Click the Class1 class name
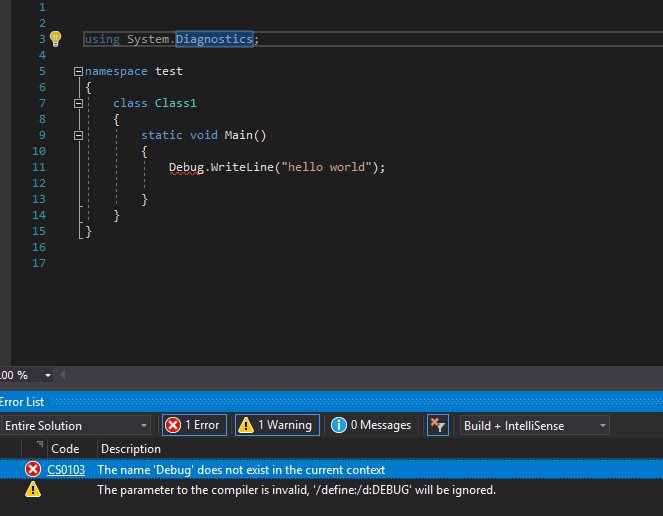Screen dimensions: 663x516 pos(175,103)
